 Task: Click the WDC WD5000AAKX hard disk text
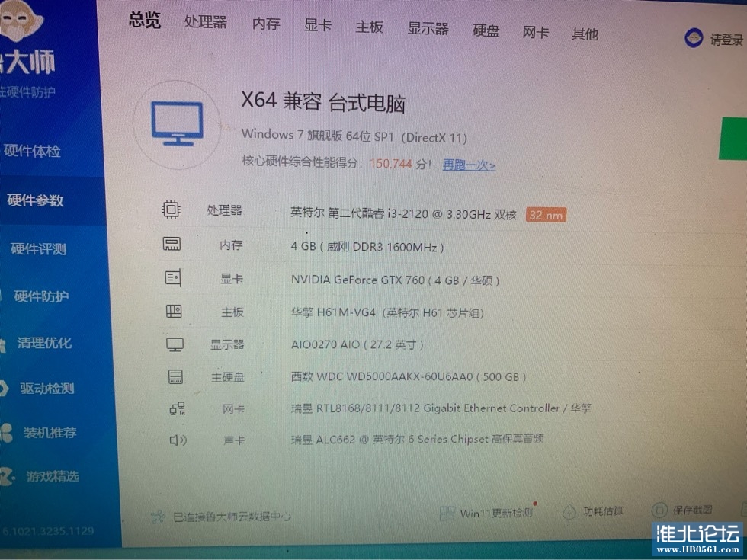pos(409,376)
